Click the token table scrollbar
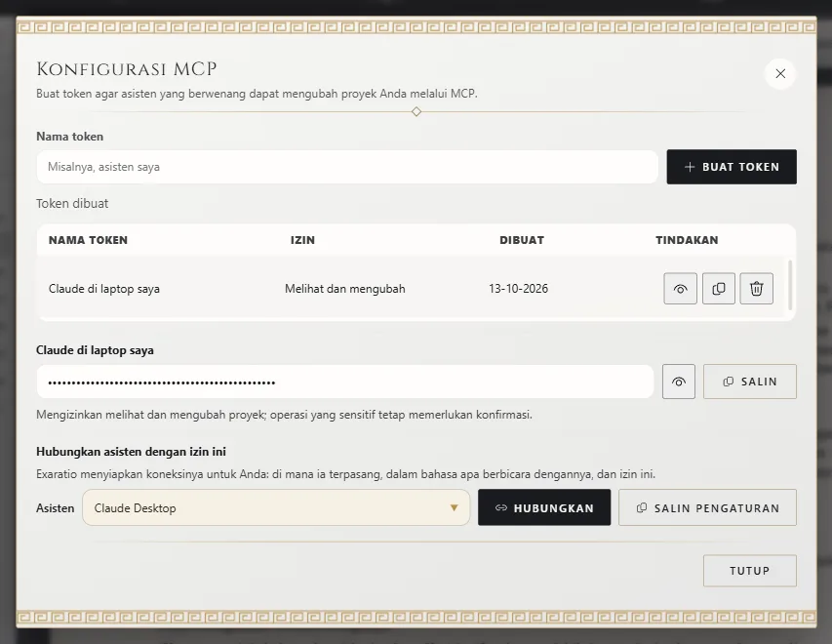 (x=790, y=285)
